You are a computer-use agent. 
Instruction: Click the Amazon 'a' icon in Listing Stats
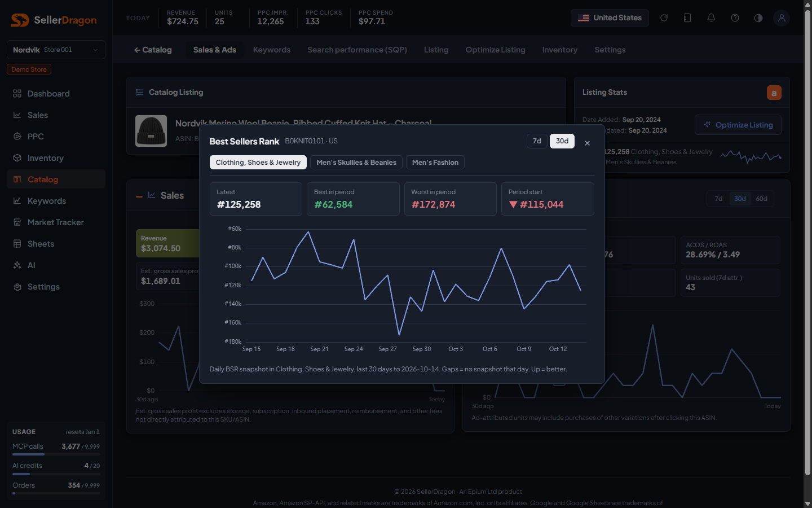tap(774, 93)
